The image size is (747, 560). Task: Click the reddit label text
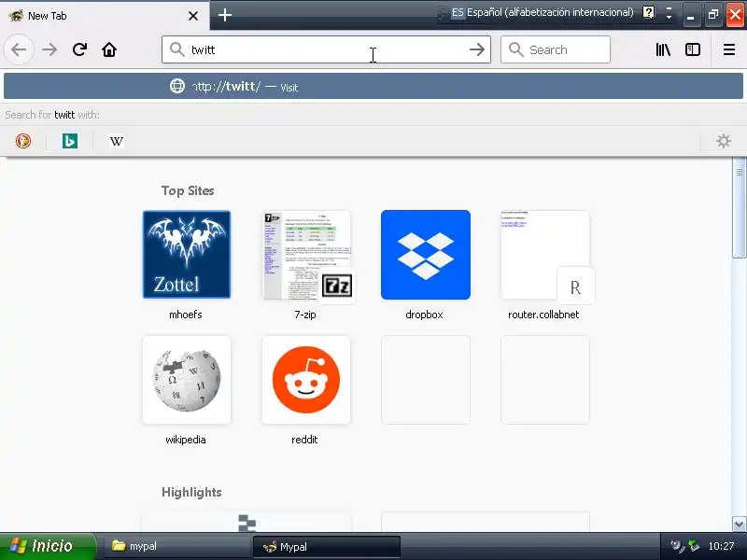click(304, 440)
